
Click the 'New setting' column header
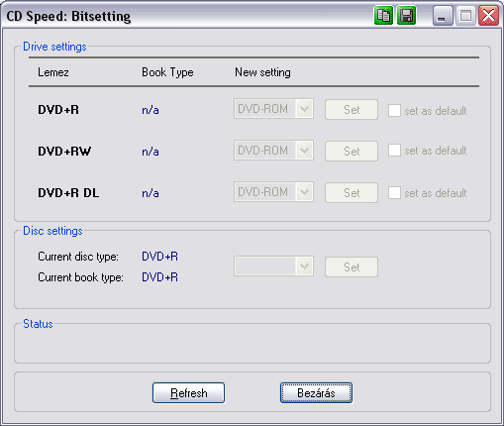262,72
